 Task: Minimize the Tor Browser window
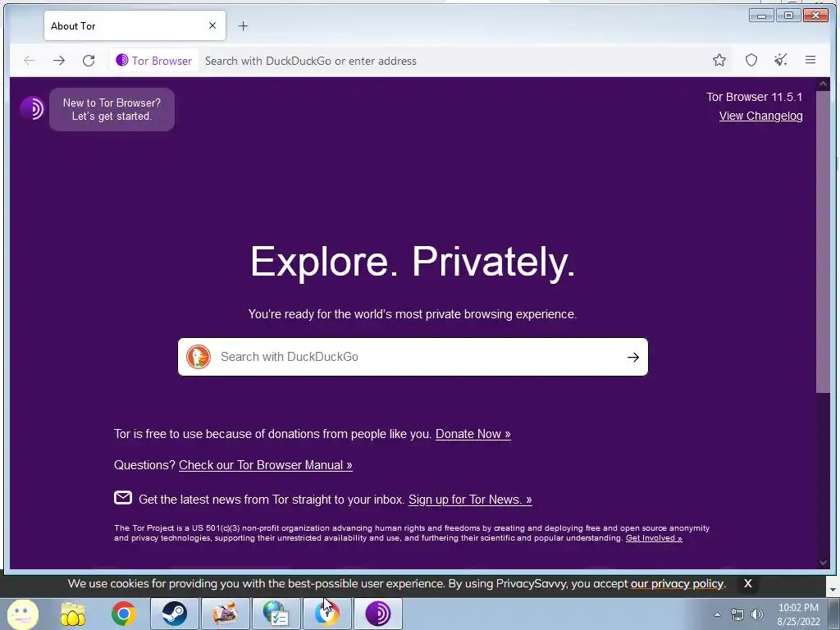click(x=761, y=16)
